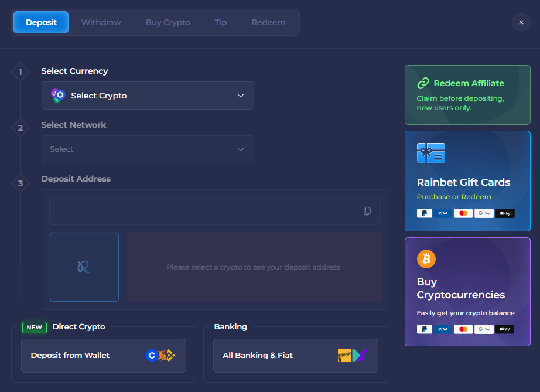
Task: Click the PayPal icon on Rainbet Gift Cards
Action: point(423,213)
